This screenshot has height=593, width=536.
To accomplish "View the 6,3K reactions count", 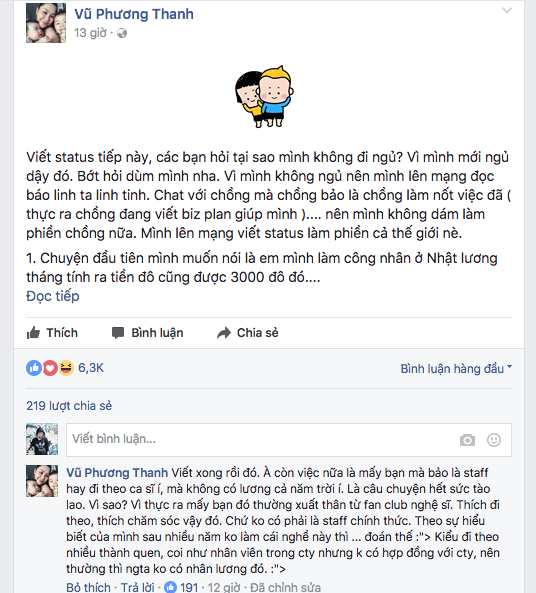I will click(91, 368).
